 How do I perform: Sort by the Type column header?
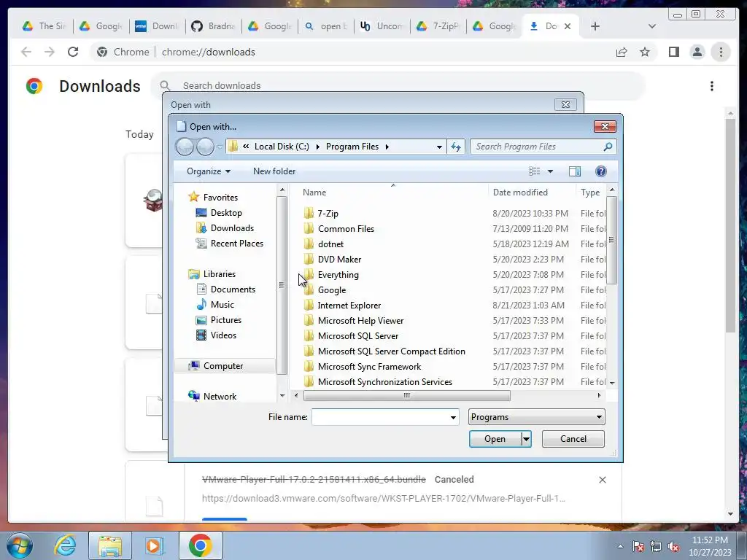coord(591,192)
